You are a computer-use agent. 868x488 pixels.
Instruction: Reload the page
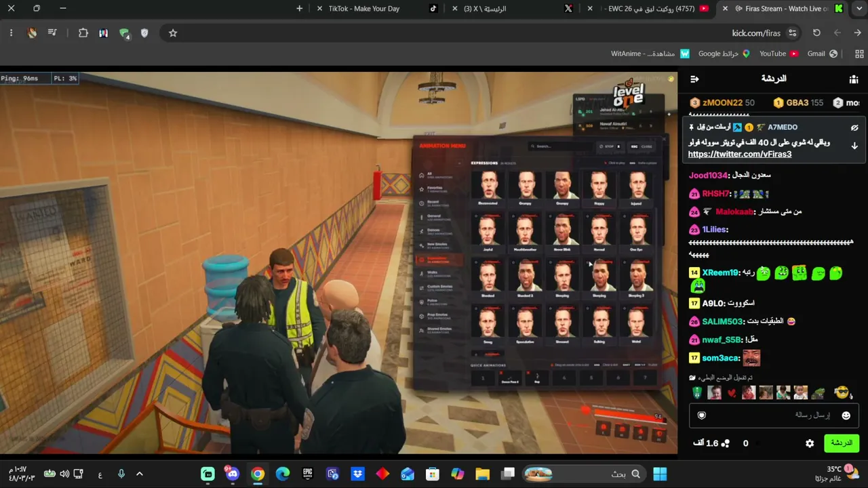(x=816, y=33)
